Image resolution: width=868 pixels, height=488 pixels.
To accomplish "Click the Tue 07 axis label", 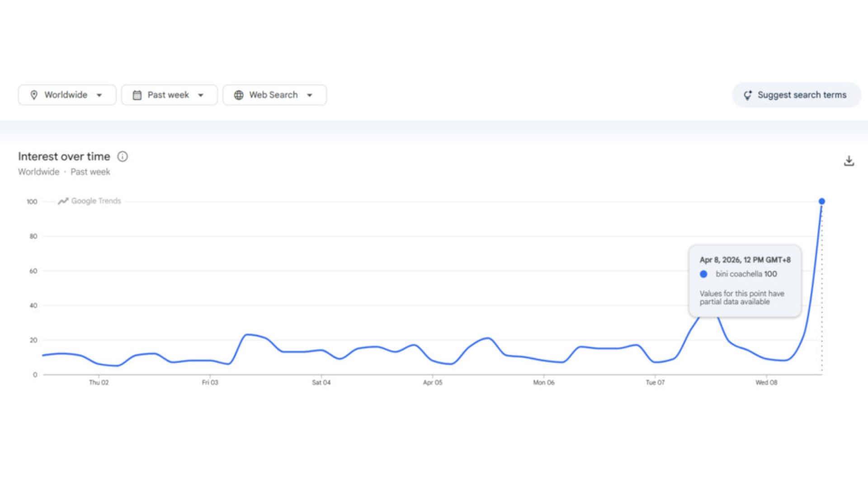I will pos(655,382).
